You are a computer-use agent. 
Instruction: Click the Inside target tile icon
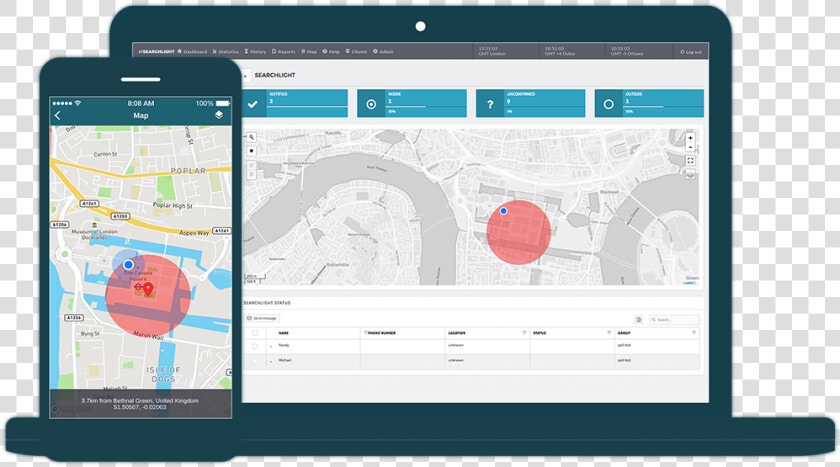371,104
